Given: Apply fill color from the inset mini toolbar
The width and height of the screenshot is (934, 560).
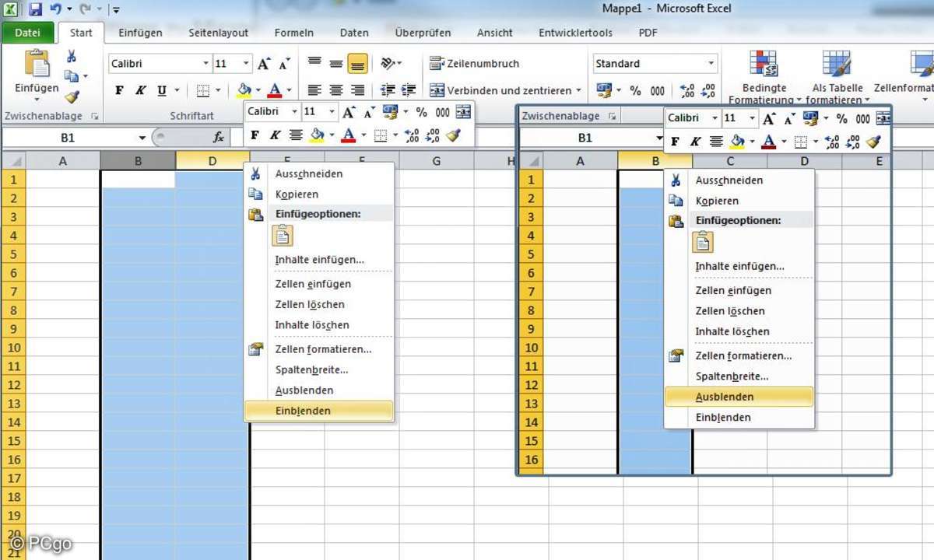Looking at the screenshot, I should click(x=737, y=142).
